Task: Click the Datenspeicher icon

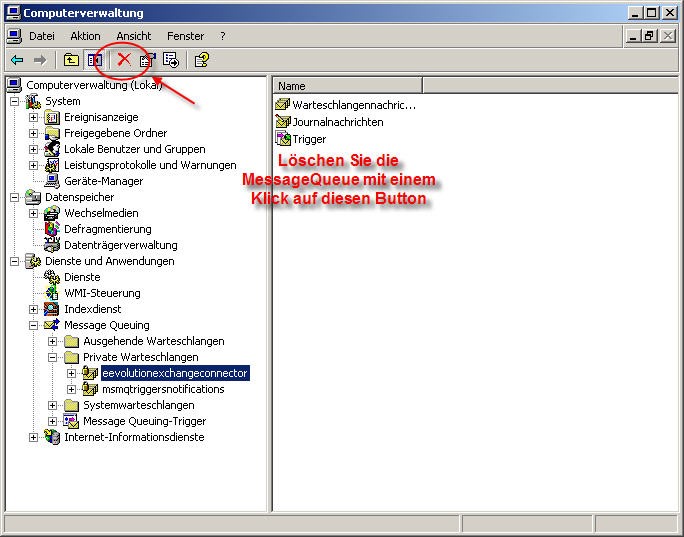Action: click(x=33, y=197)
